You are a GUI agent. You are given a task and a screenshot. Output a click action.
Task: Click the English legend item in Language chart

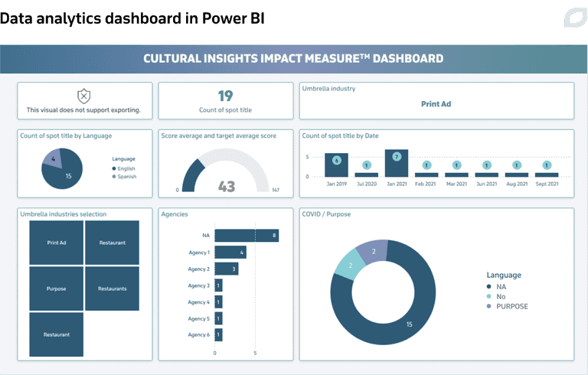[x=126, y=168]
